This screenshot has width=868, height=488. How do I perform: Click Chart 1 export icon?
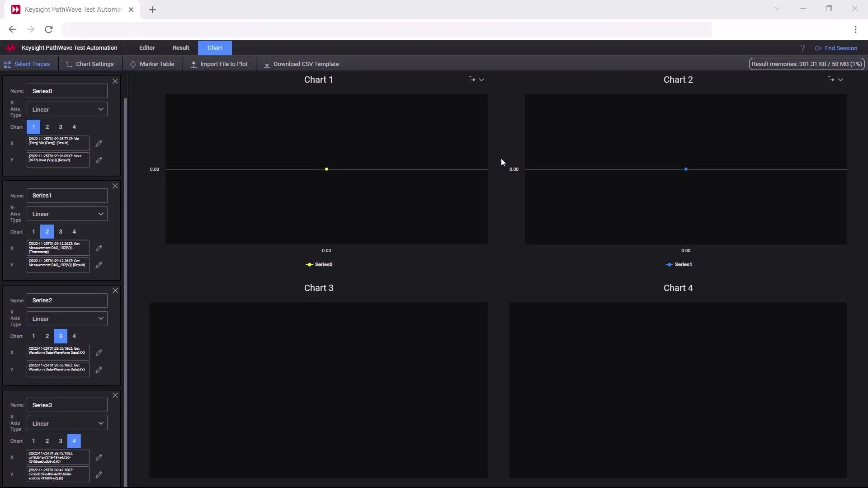tap(472, 80)
